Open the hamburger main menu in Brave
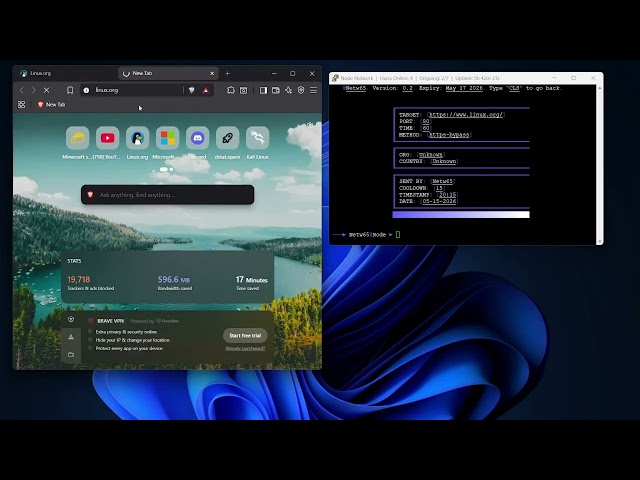Image resolution: width=640 pixels, height=480 pixels. coord(313,90)
